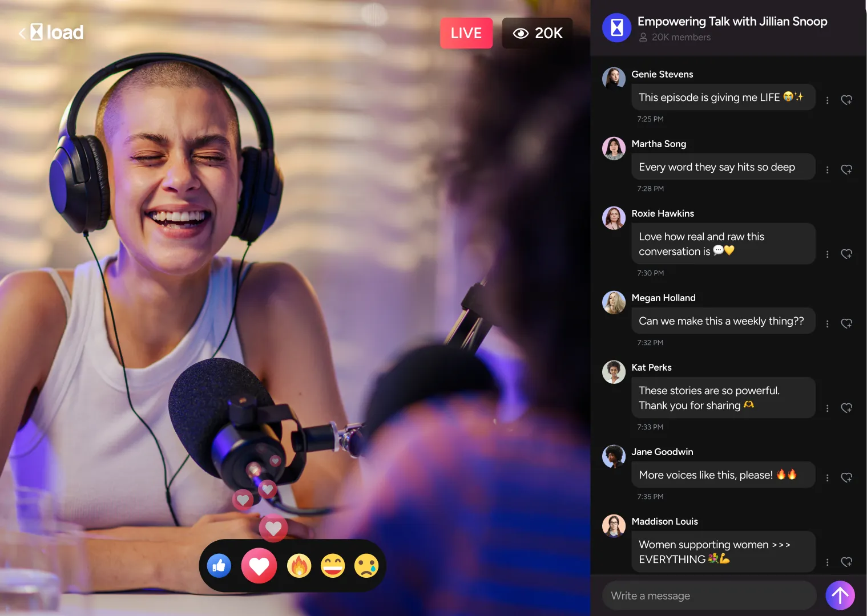Image resolution: width=867 pixels, height=616 pixels.
Task: Select message 'This episode is giving me LIFE'
Action: [x=723, y=97]
